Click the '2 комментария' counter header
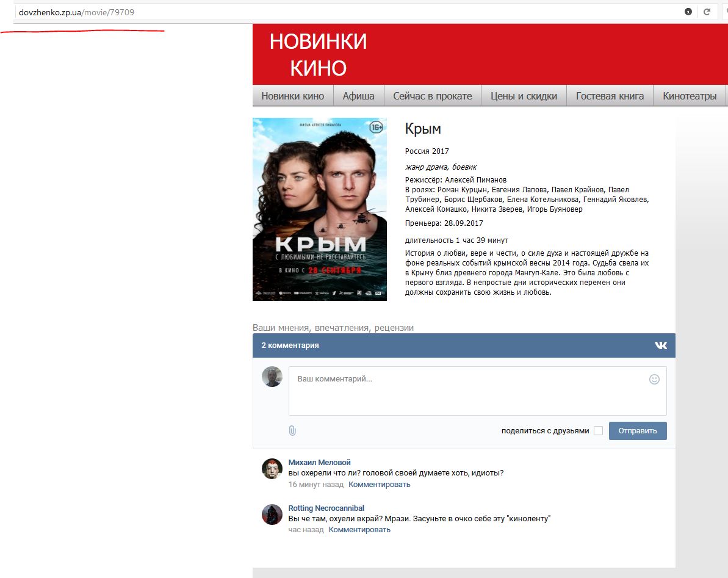Image resolution: width=728 pixels, height=578 pixels. (x=290, y=345)
